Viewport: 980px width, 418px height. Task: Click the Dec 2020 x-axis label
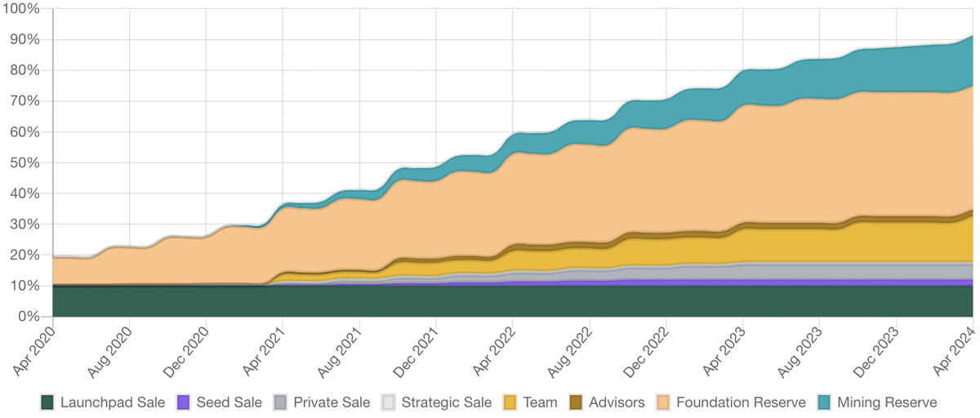[188, 348]
